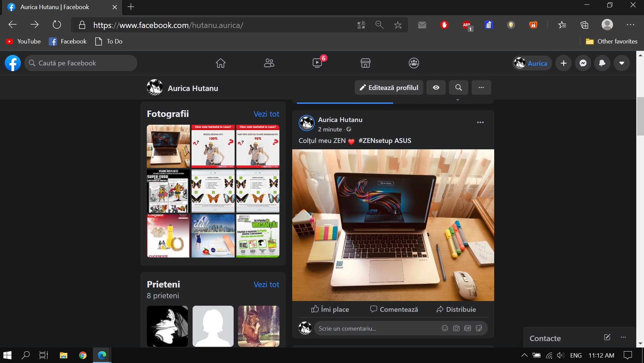Open the YouTube bookmark
Viewport: 644px width, 363px height.
[24, 41]
